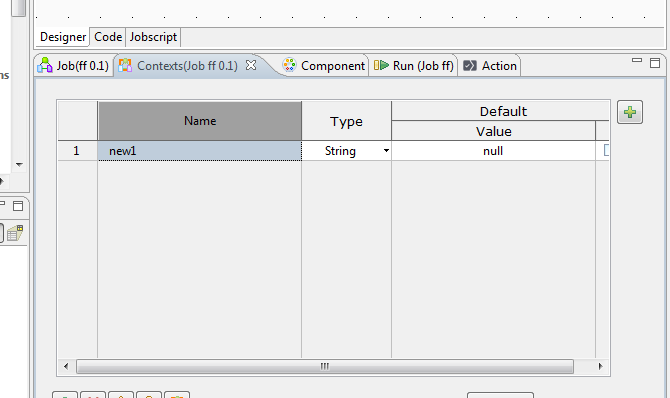Switch to the Run (Job ff) tab
Viewport: 670px width, 398px height.
pyautogui.click(x=413, y=65)
